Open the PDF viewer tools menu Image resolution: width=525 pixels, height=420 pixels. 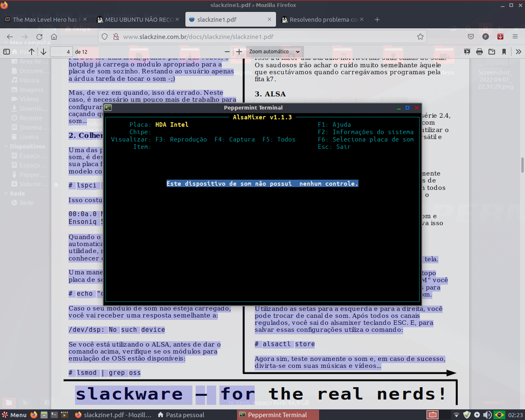(518, 52)
